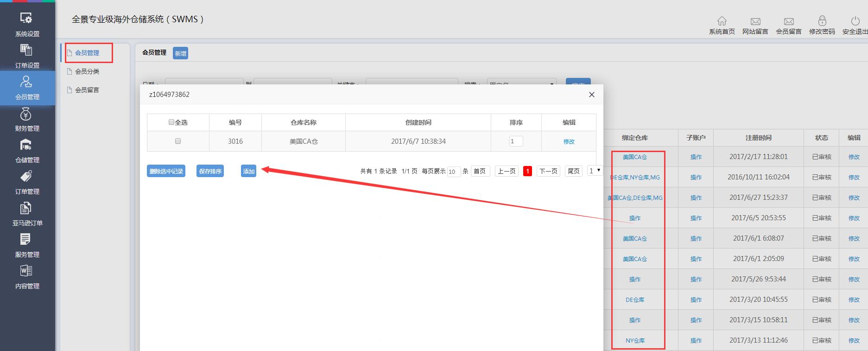Image resolution: width=868 pixels, height=351 pixels.
Task: Open 会员留言 in the left menu
Action: [87, 90]
